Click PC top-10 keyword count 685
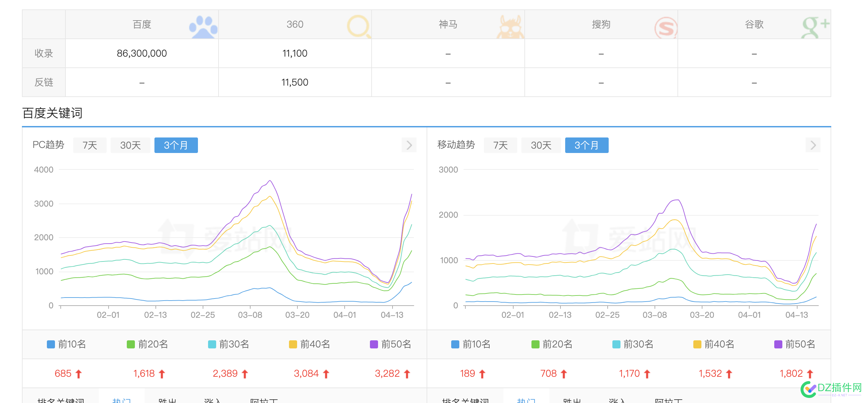The height and width of the screenshot is (403, 868). (63, 374)
